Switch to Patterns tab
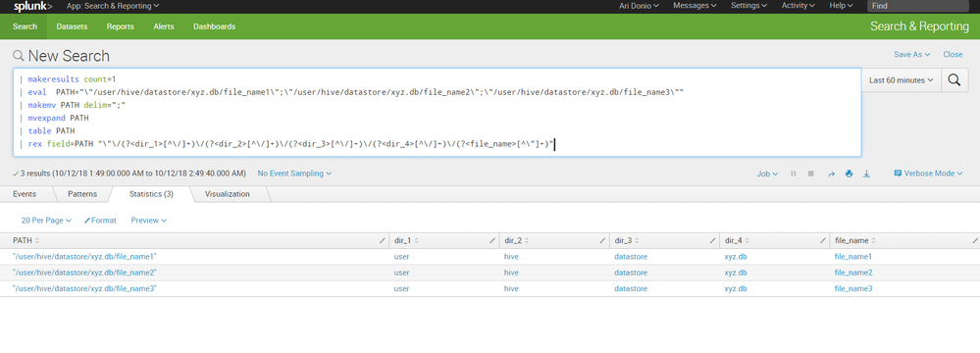Viewport: 980px width, 353px height. (82, 194)
